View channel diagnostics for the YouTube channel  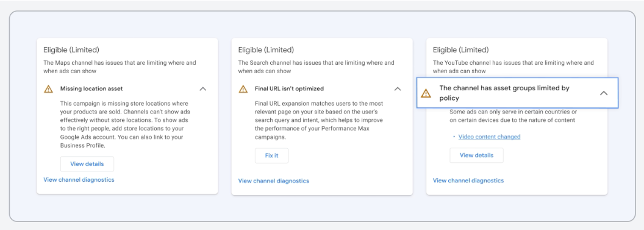pyautogui.click(x=468, y=181)
